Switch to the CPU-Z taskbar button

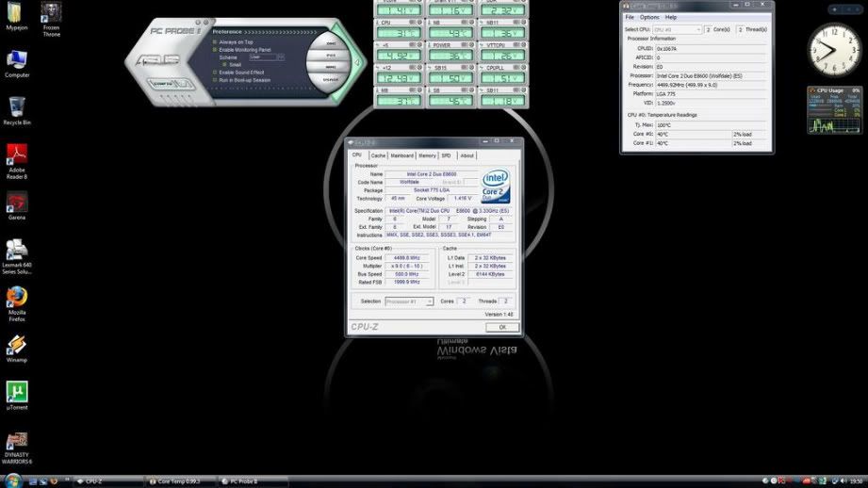click(x=108, y=481)
